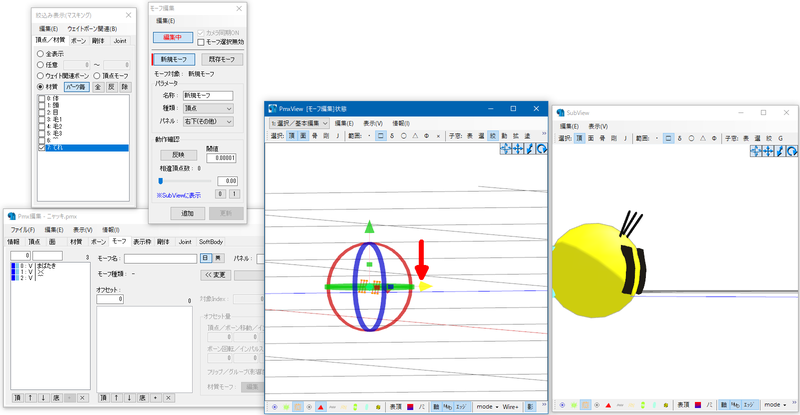Select bone (骨) mode in PmxView toolbar

315,136
